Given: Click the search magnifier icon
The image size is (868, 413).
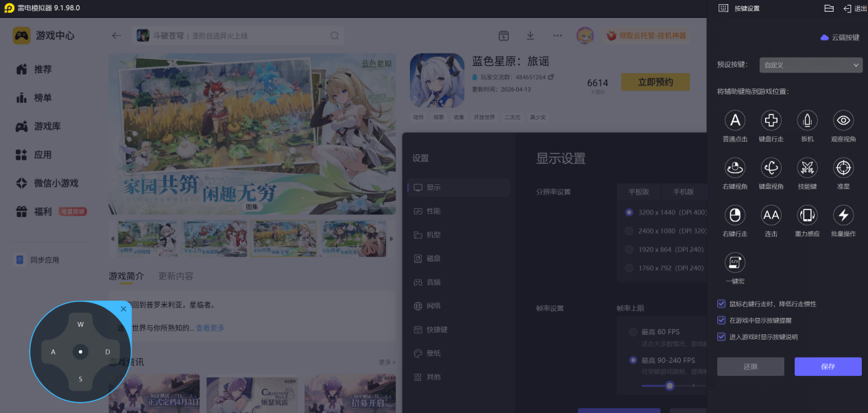Looking at the screenshot, I should click(335, 36).
